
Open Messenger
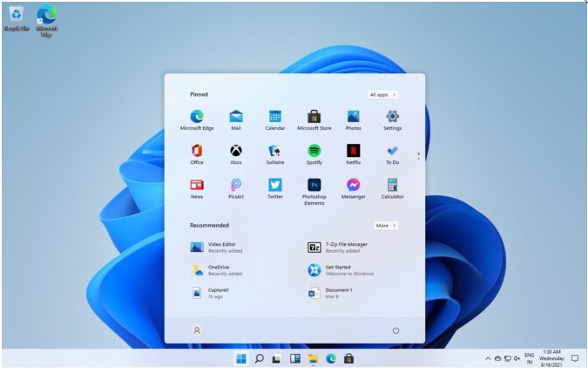[354, 188]
